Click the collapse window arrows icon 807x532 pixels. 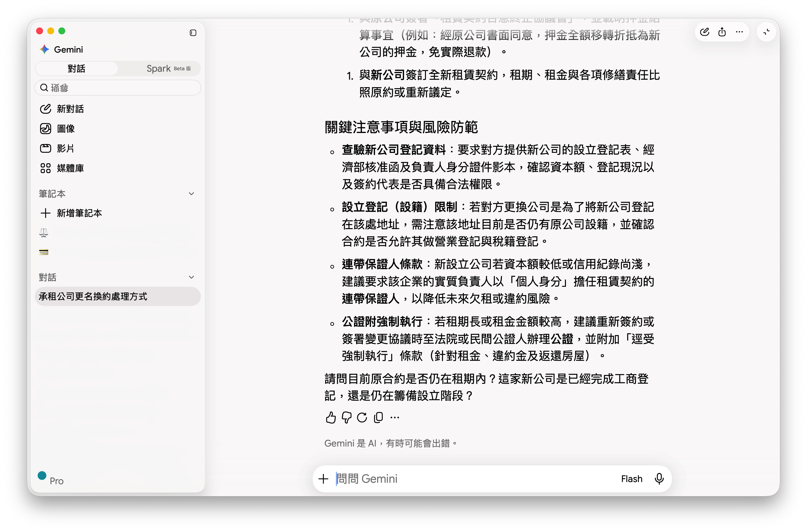pos(766,32)
